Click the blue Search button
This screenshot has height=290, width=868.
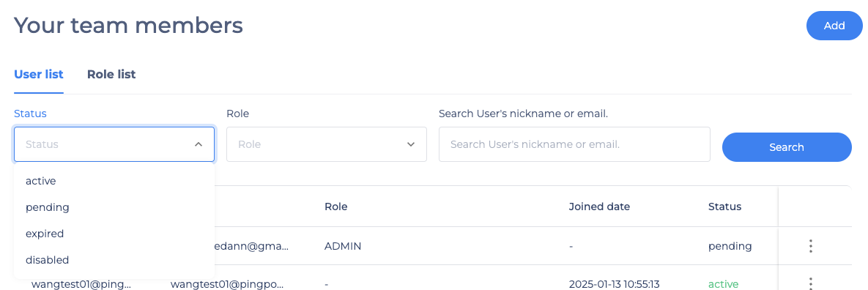tap(787, 147)
